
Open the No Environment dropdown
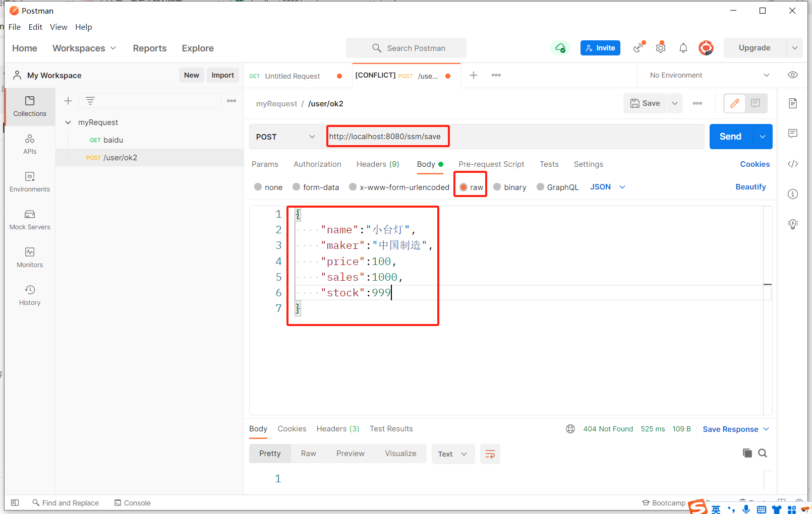[709, 75]
